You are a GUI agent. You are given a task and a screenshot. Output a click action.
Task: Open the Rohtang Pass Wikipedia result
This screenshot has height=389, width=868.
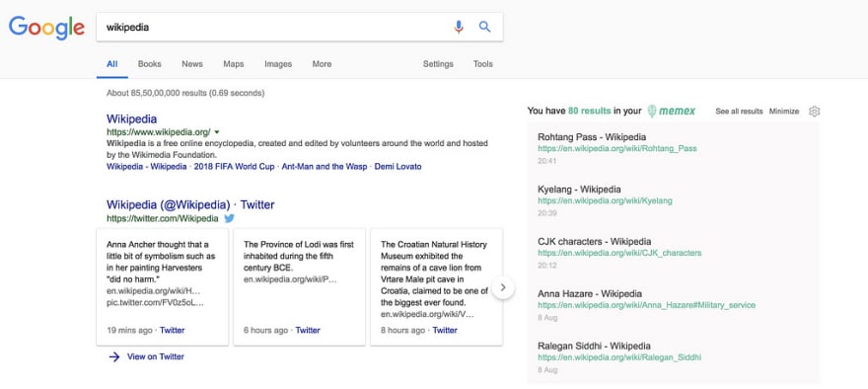[x=592, y=137]
